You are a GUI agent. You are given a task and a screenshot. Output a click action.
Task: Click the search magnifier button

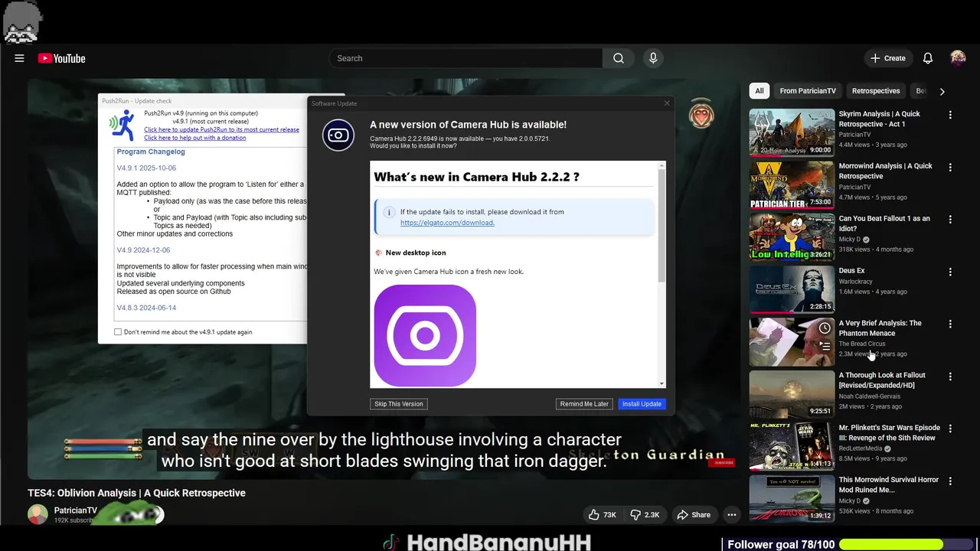pos(619,58)
